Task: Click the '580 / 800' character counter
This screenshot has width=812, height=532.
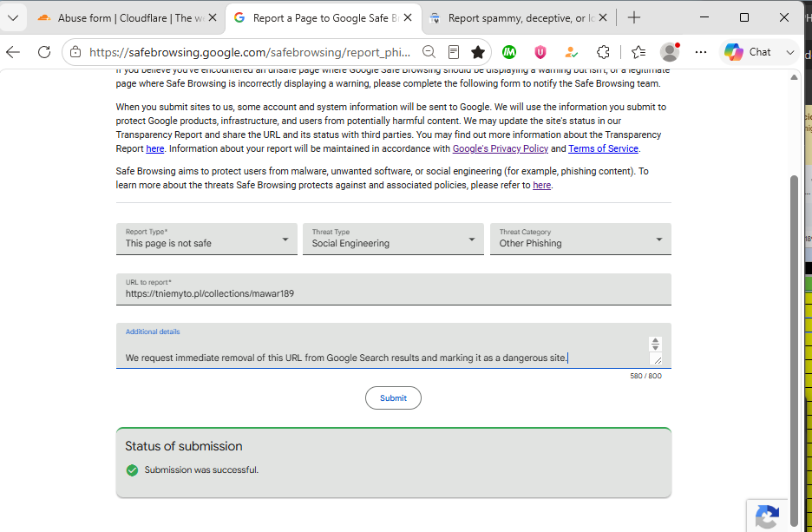Action: click(645, 376)
